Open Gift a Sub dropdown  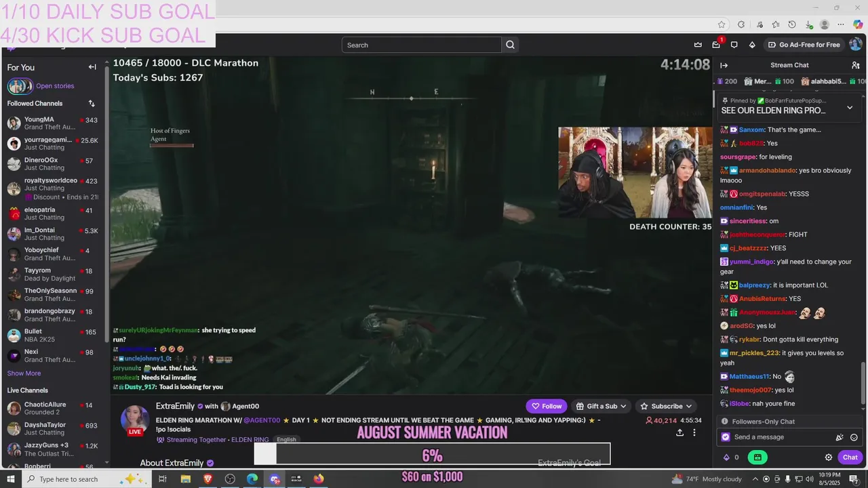(601, 406)
